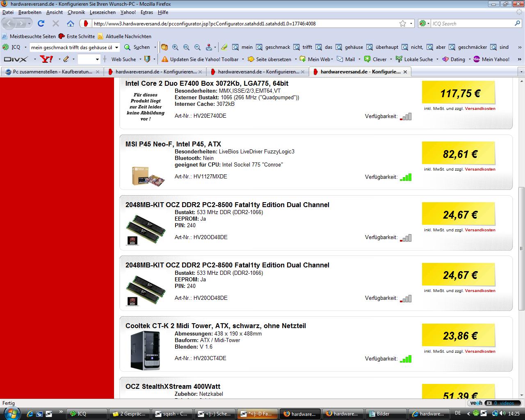
Task: Click into the ICQ Search field
Action: [472, 23]
